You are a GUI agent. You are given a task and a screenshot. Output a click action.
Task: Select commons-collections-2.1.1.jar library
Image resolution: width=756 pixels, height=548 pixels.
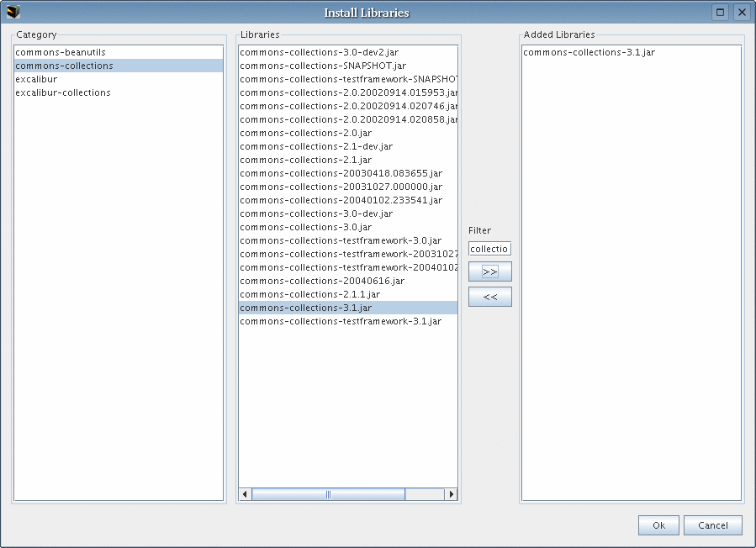[347, 294]
